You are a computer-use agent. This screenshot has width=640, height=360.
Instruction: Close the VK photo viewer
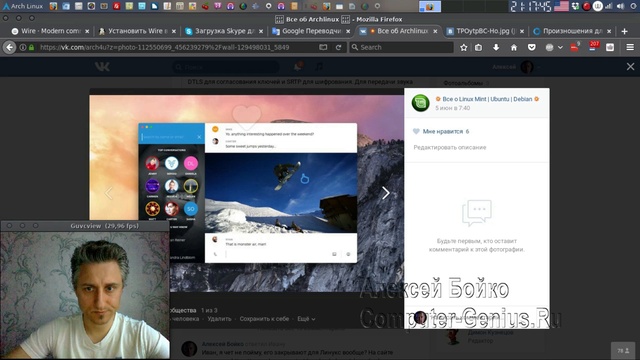tap(630, 66)
